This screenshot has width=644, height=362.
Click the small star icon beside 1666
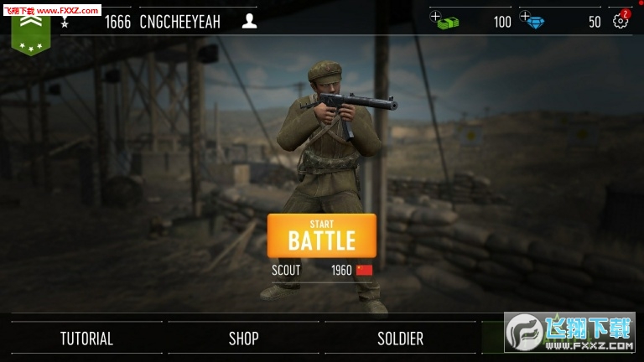coord(65,23)
